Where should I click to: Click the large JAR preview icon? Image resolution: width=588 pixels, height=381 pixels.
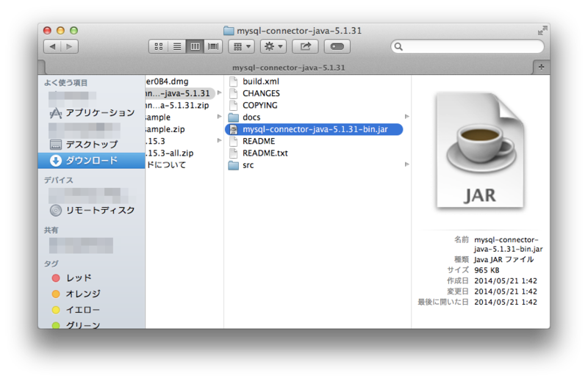tap(480, 150)
